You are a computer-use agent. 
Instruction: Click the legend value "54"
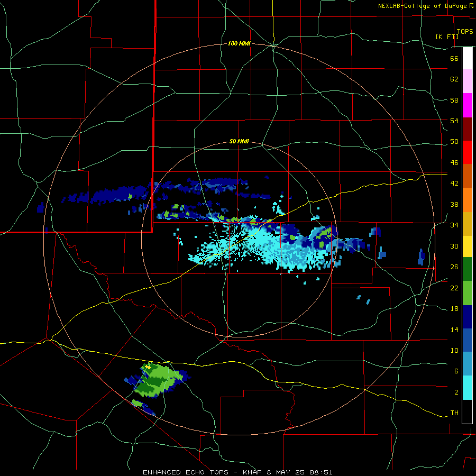pyautogui.click(x=454, y=121)
